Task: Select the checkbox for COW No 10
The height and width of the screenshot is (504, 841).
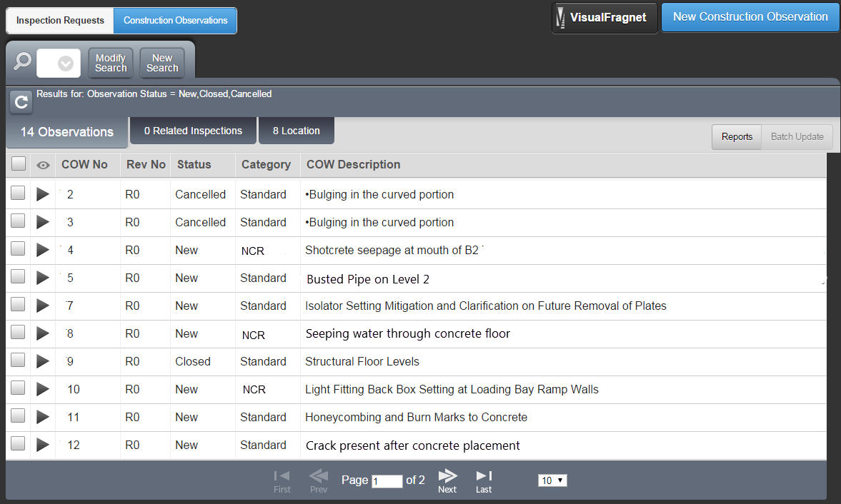Action: tap(19, 388)
